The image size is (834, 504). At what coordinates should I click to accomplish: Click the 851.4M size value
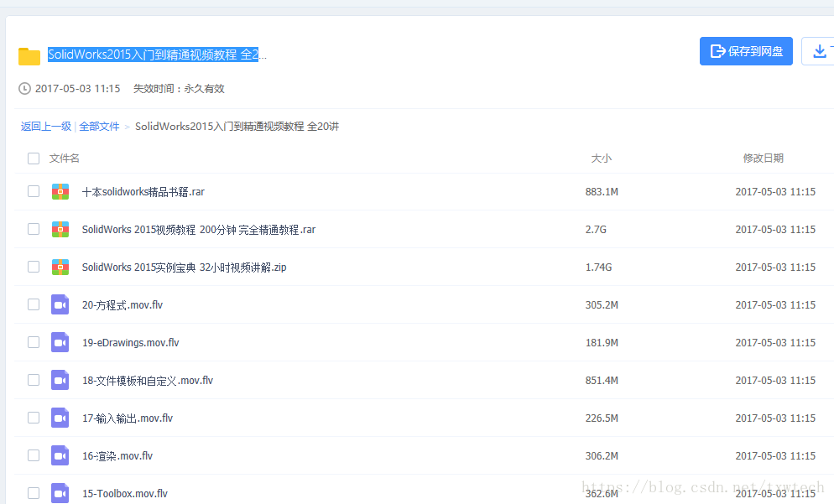(x=602, y=381)
